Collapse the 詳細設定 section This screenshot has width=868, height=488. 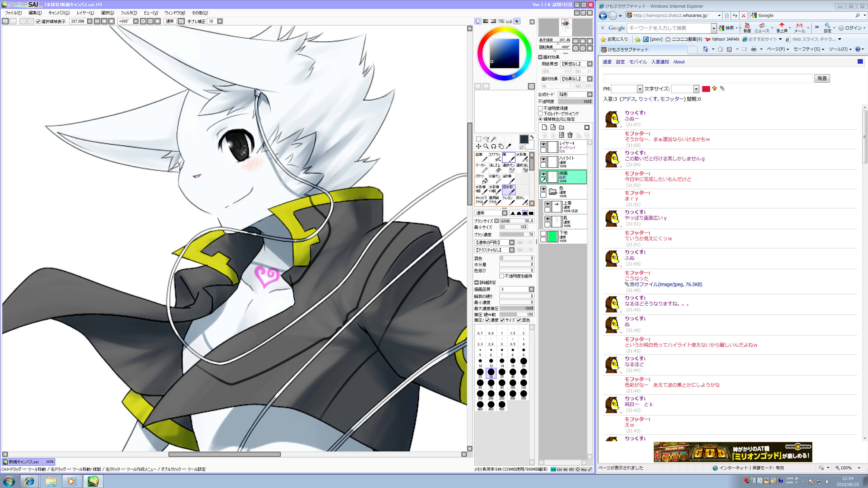(x=476, y=283)
